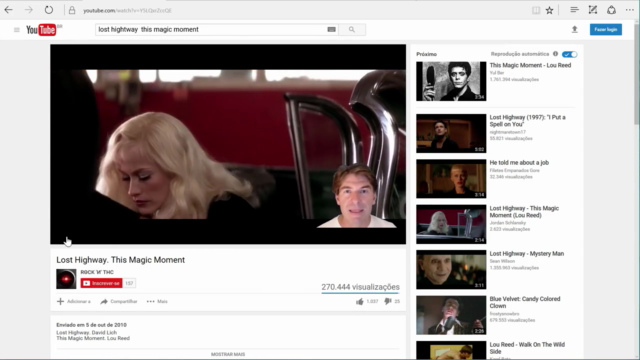Image resolution: width=640 pixels, height=360 pixels.
Task: Open the Compartilhar share option
Action: click(x=119, y=302)
